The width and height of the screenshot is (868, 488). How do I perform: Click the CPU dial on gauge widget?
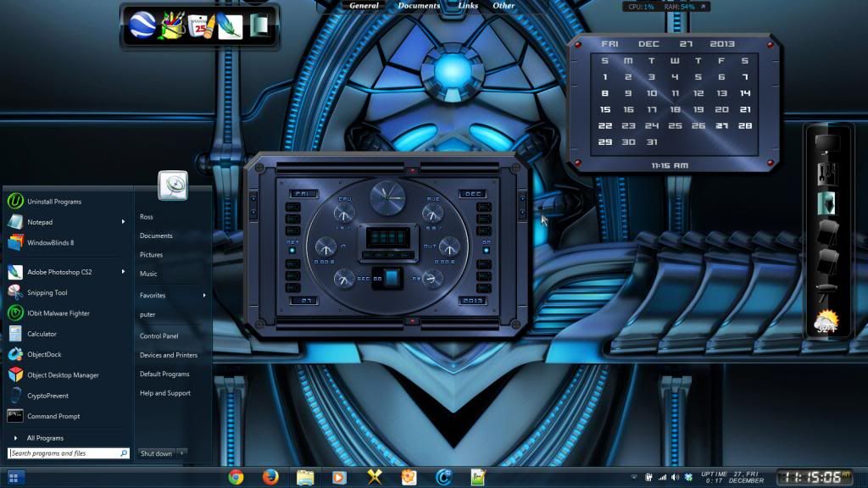click(x=344, y=213)
